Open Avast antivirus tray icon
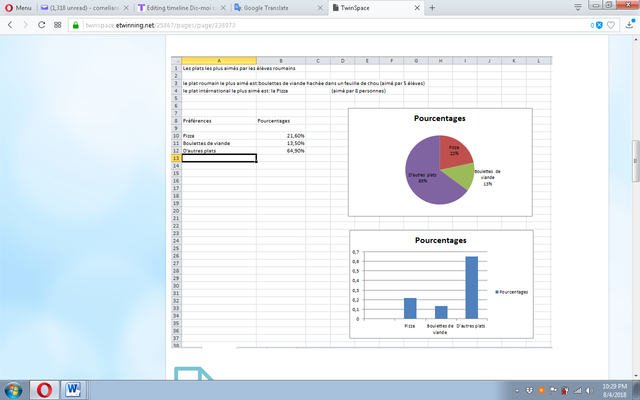The width and height of the screenshot is (640, 400). coord(541,391)
